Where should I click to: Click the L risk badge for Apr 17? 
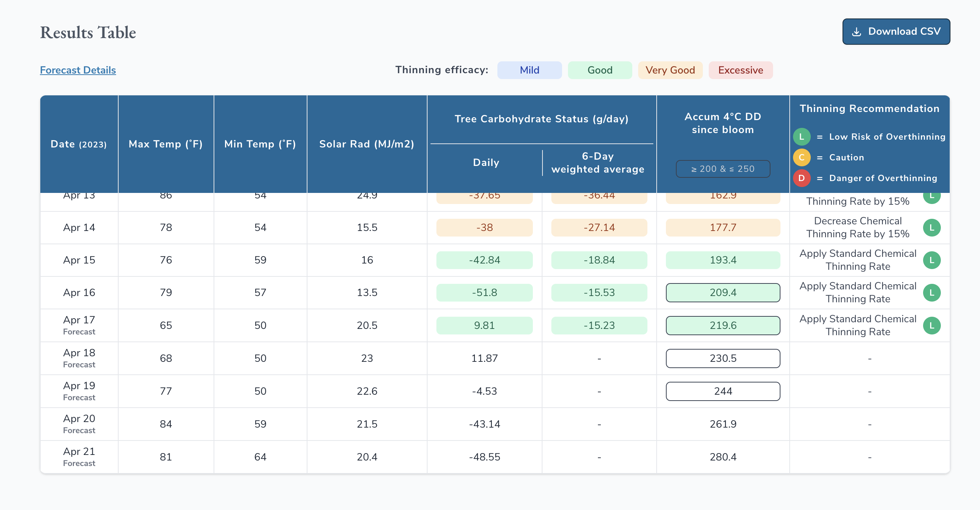pyautogui.click(x=931, y=326)
